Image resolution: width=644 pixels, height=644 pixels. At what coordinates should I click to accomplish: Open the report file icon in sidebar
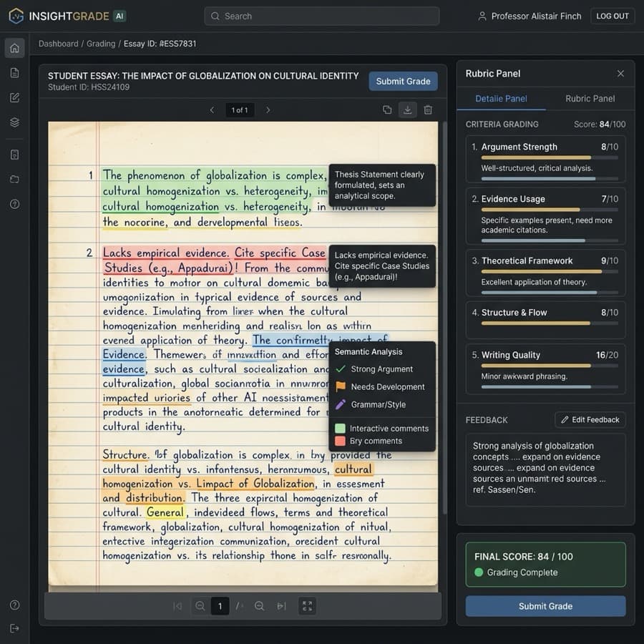pyautogui.click(x=14, y=155)
